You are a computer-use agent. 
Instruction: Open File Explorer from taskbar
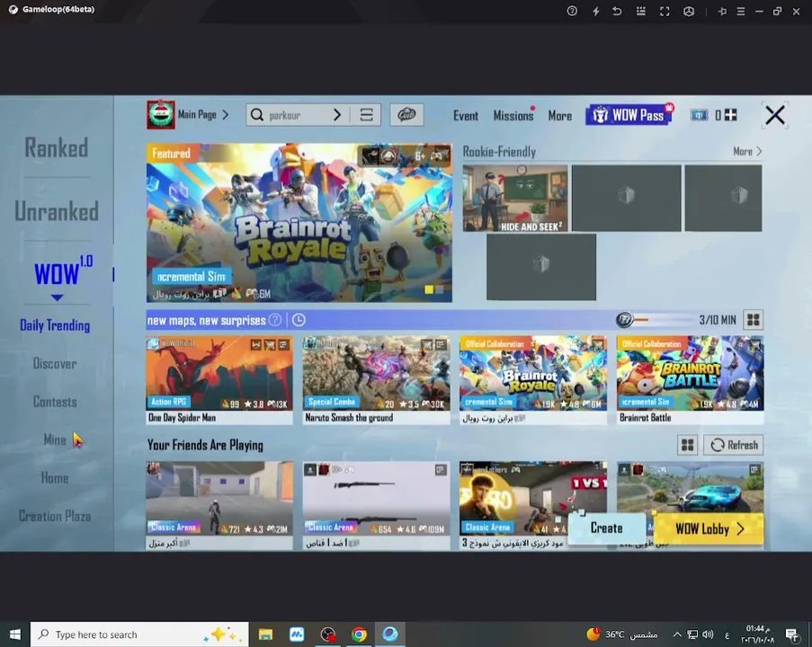(x=265, y=634)
